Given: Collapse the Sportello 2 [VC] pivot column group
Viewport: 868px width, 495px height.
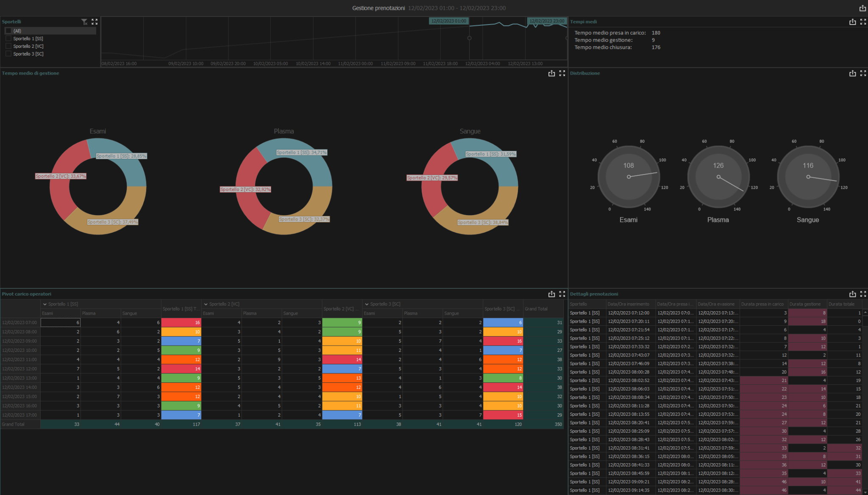Looking at the screenshot, I should coord(206,304).
